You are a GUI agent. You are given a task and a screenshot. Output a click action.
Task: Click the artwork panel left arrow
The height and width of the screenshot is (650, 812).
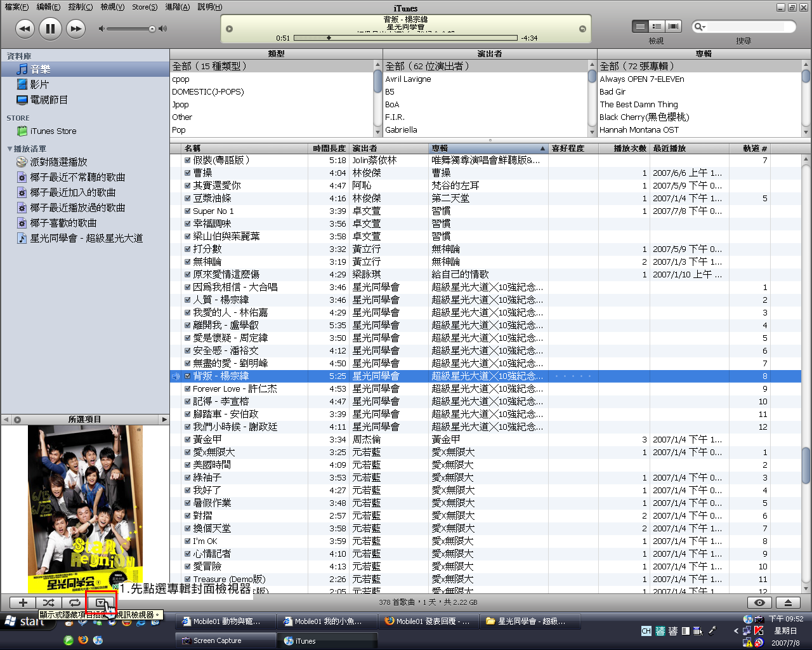pyautogui.click(x=6, y=420)
